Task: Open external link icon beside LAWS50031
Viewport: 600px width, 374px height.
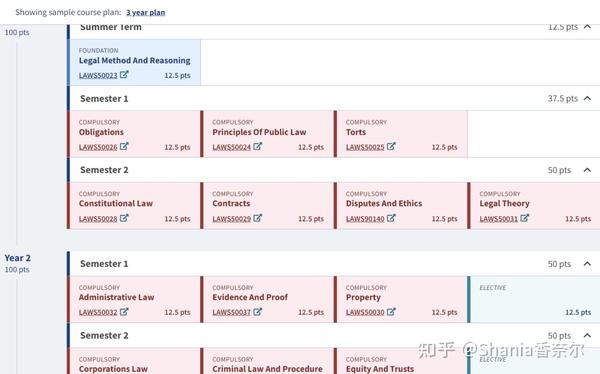Action: [x=525, y=218]
